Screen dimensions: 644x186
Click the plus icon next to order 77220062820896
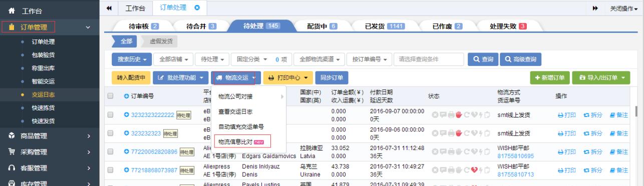coord(126,152)
